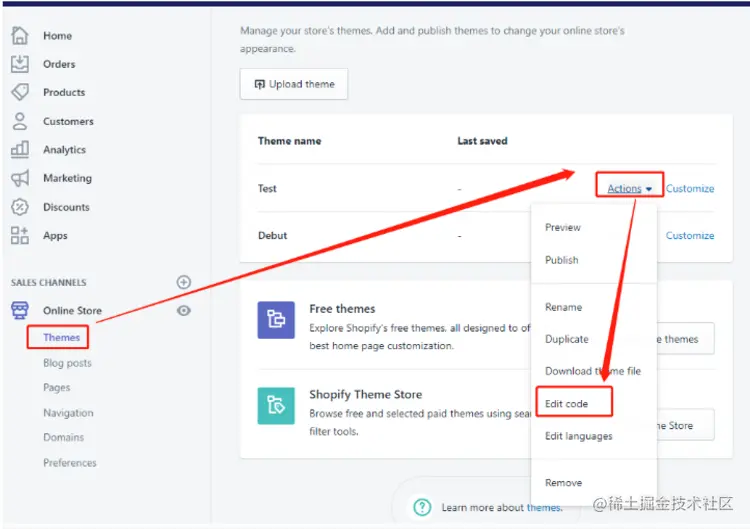This screenshot has width=750, height=529.
Task: Click the Customers person icon
Action: [x=20, y=121]
